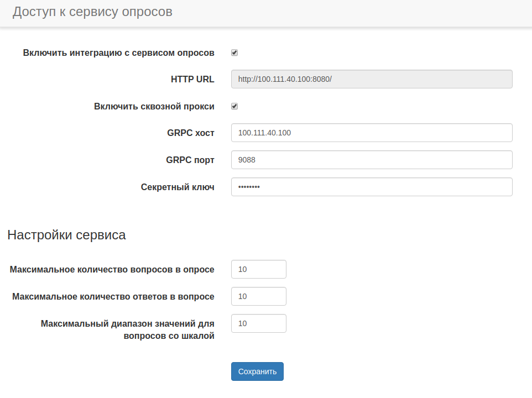Click the HTTP URL input field
Image resolution: width=532 pixels, height=398 pixels.
pyautogui.click(x=372, y=79)
